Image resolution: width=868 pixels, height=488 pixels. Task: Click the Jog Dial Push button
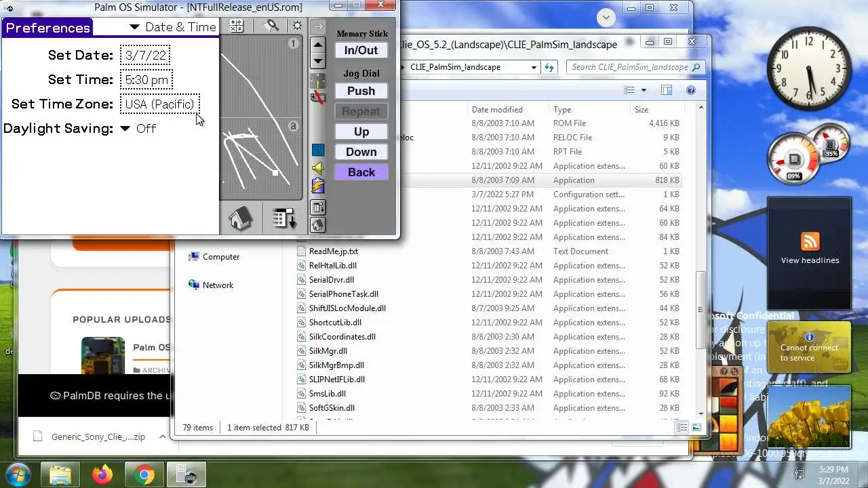pyautogui.click(x=361, y=91)
